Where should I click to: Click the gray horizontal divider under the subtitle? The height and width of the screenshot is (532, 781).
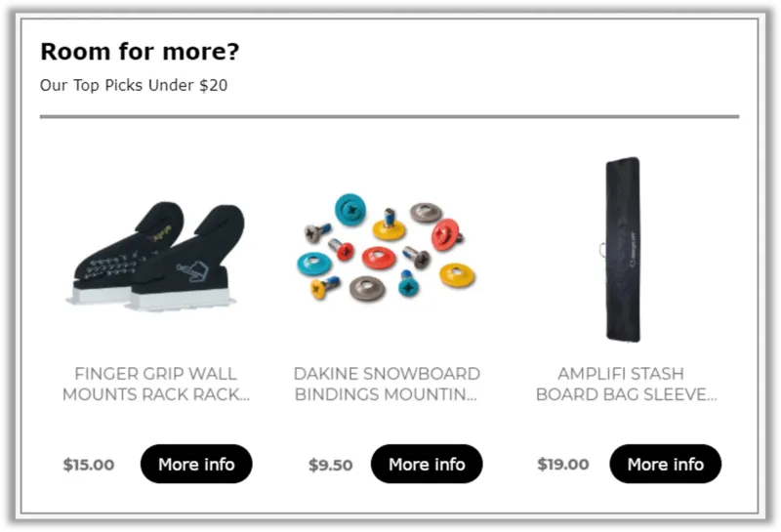(390, 116)
